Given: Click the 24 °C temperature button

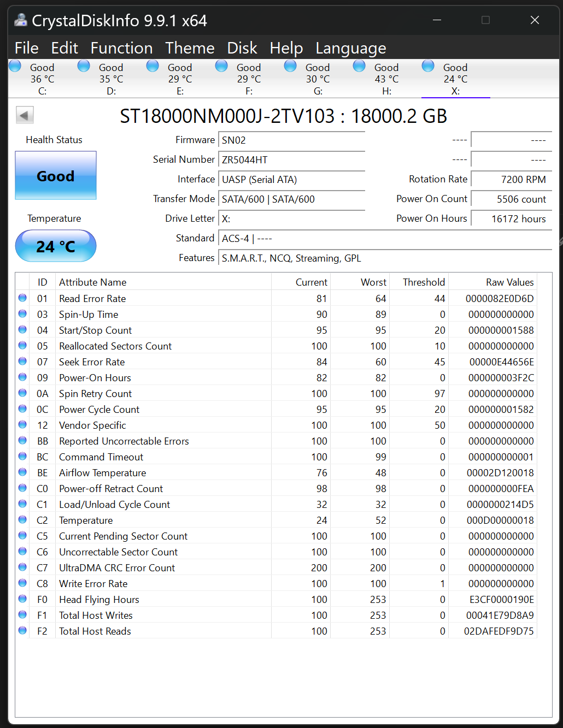Looking at the screenshot, I should (56, 246).
